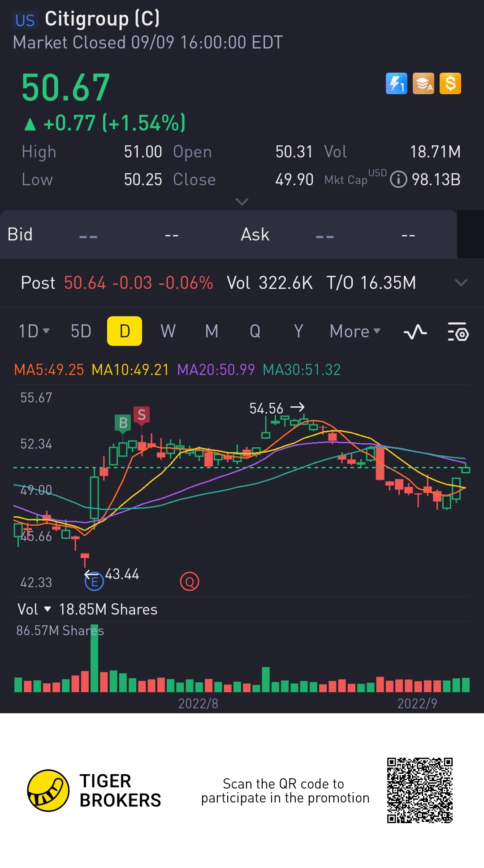The width and height of the screenshot is (484, 868).
Task: Tap the +0.77 (+1.54%) change value
Action: (114, 123)
